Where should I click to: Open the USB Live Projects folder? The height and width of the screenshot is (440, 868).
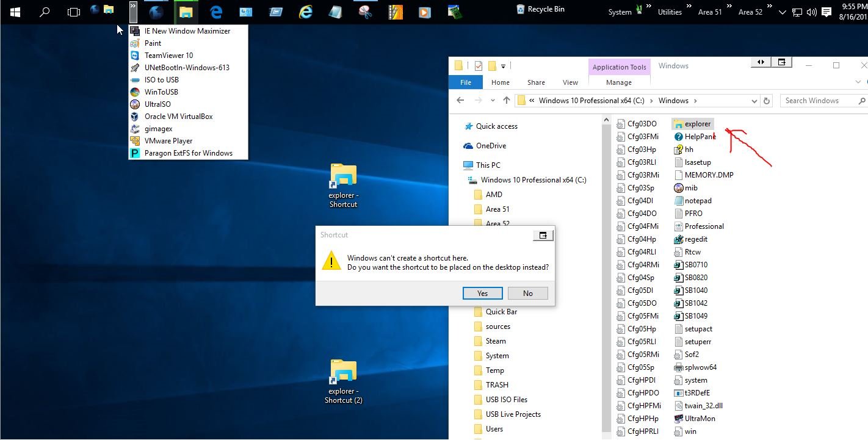tap(513, 414)
